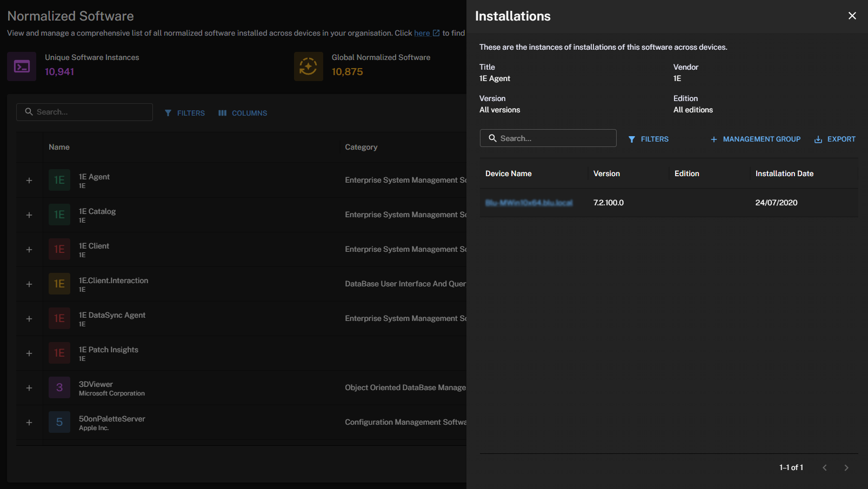This screenshot has width=868, height=489.
Task: Click the Unique Software Instances terminal icon
Action: (22, 66)
